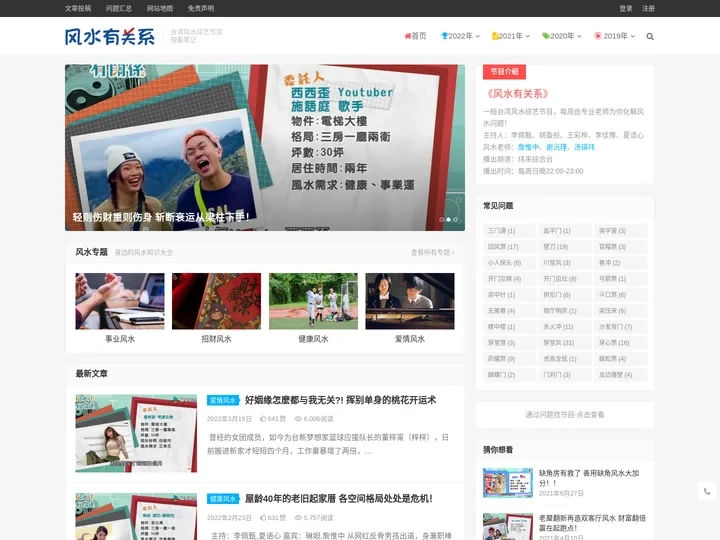Viewport: 720px width, 540px height.
Task: Expand the 2020年 dropdown arrow
Action: [579, 36]
